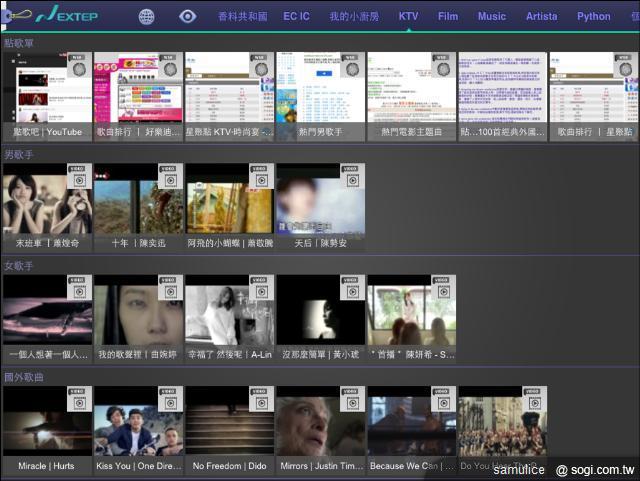
Task: Switch to the Film tab
Action: (448, 16)
